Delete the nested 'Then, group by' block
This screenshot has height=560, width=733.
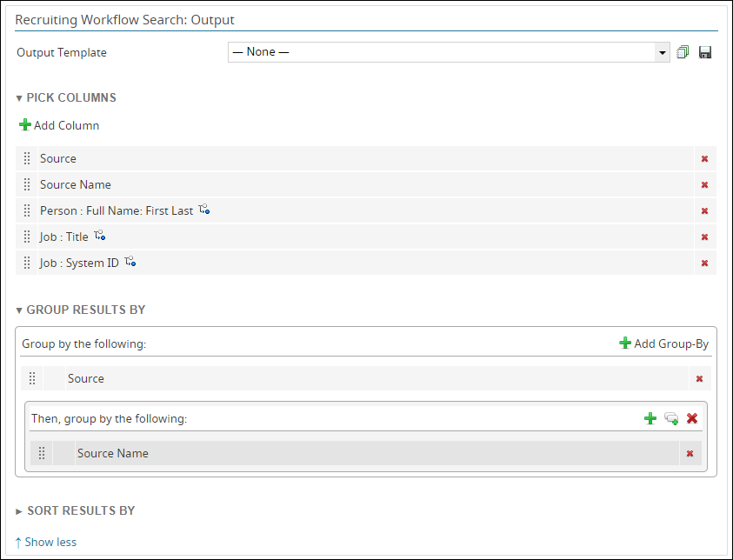click(692, 418)
